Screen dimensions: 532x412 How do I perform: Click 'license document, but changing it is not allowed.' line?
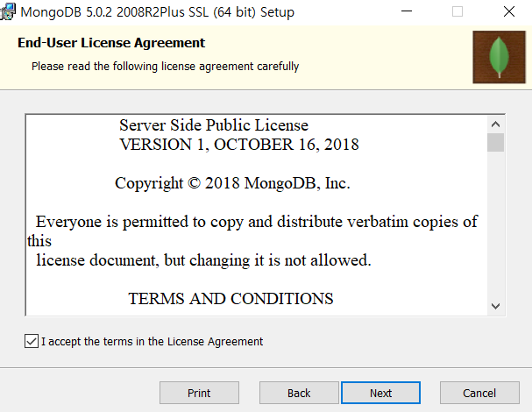point(203,260)
